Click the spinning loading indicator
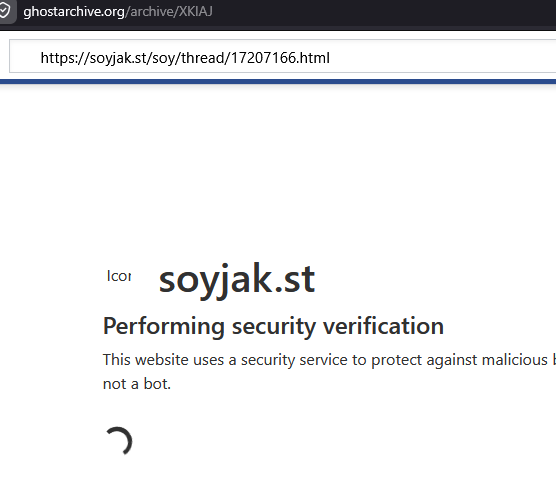Screen dimensions: 556x494 coord(119,441)
